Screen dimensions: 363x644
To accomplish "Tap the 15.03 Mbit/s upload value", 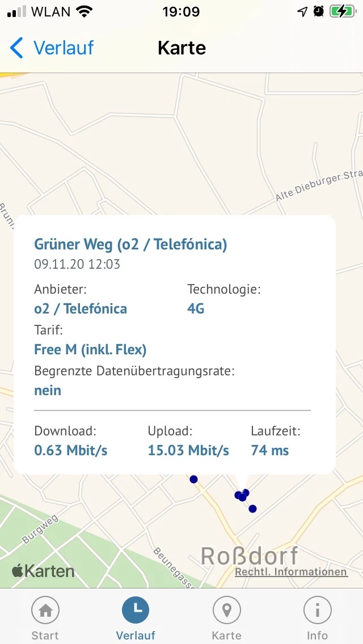I will [188, 451].
